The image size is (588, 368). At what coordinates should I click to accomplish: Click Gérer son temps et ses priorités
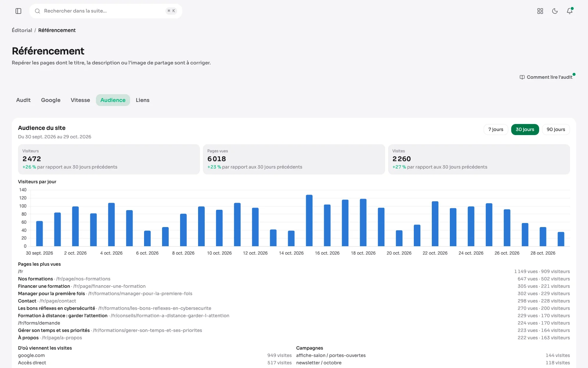pyautogui.click(x=294, y=330)
